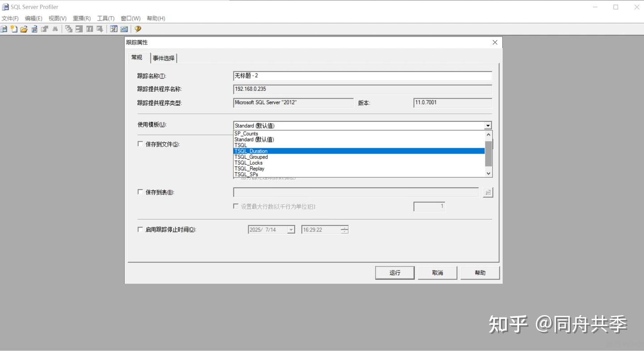Open the 编辑(E) menu
Image resolution: width=644 pixels, height=351 pixels.
point(34,18)
